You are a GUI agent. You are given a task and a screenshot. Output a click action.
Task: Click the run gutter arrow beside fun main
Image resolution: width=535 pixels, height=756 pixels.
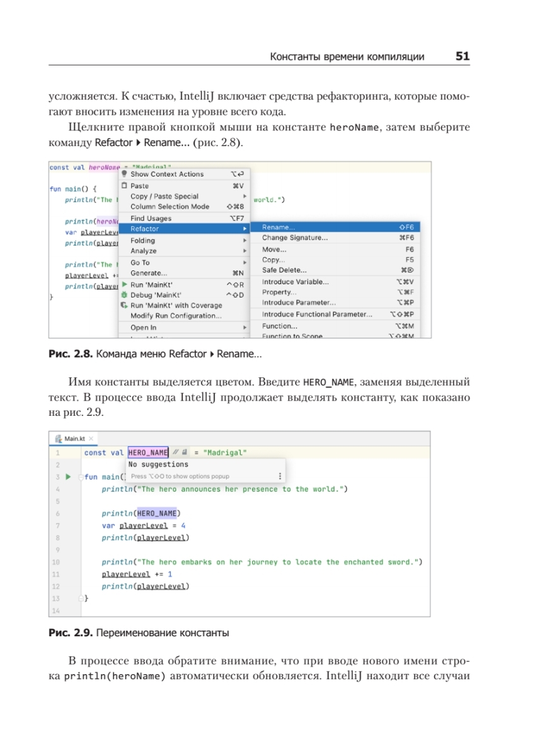point(69,477)
